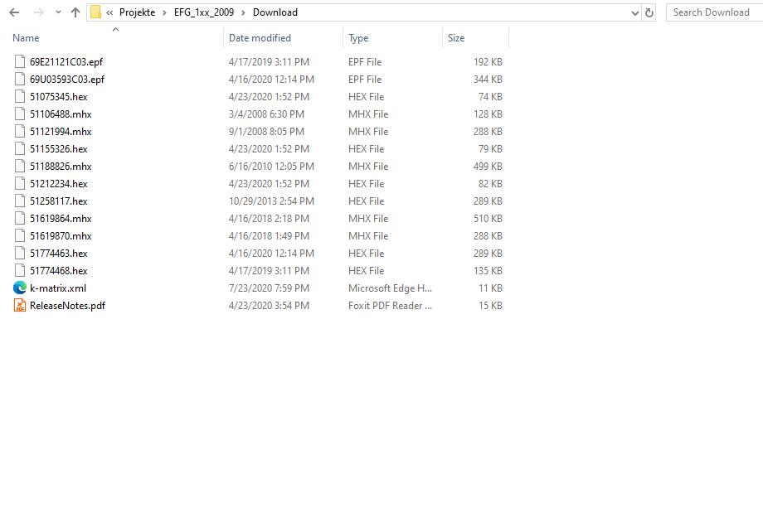This screenshot has height=532, width=763.
Task: Click Edge icon of k-matrix.xml
Action: point(19,288)
